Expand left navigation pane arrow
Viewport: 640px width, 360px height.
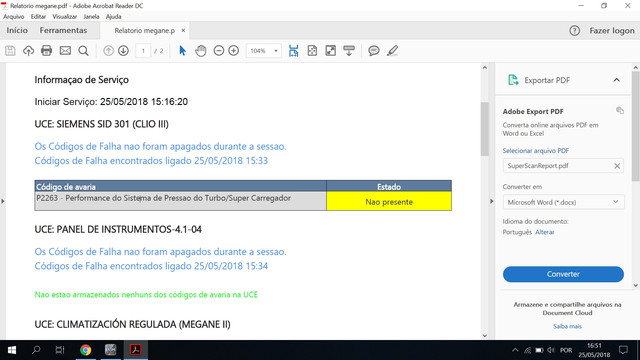click(x=3, y=201)
